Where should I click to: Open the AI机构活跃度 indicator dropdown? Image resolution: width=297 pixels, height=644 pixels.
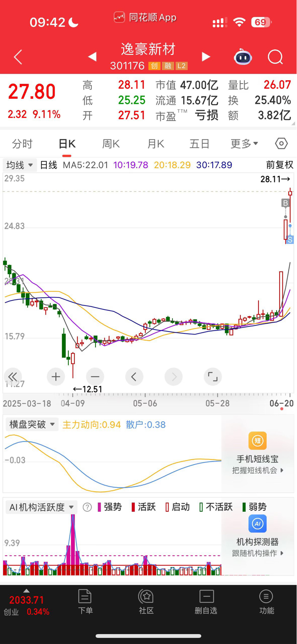[x=41, y=507]
